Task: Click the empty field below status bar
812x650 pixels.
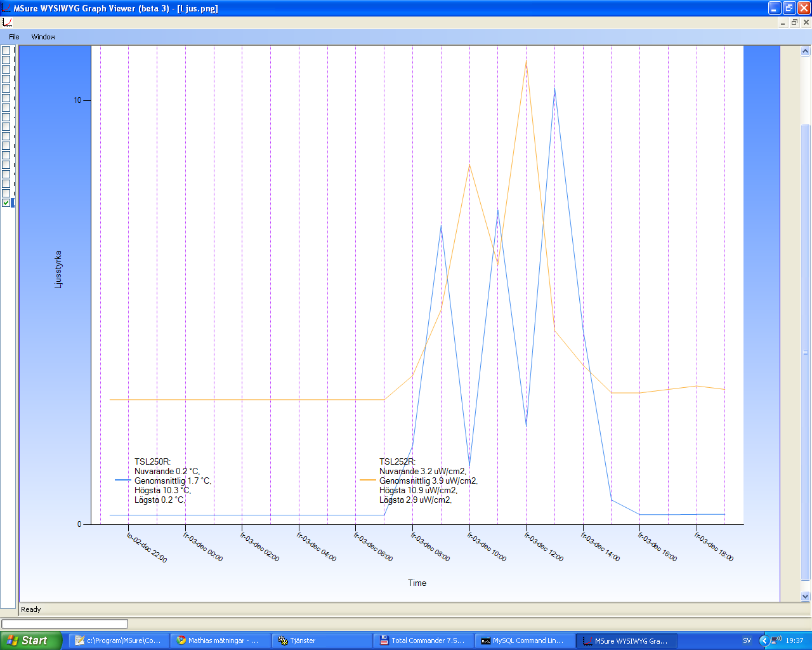Action: tap(65, 624)
